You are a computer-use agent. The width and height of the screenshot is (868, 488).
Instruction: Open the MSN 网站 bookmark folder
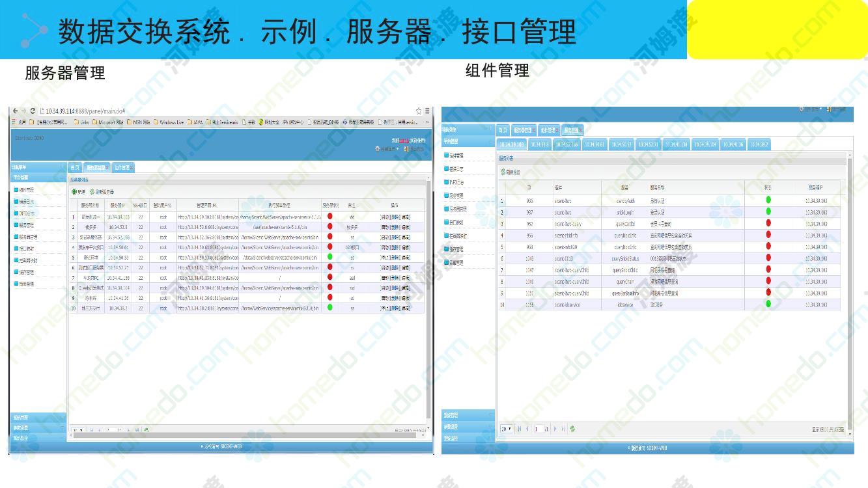point(138,122)
